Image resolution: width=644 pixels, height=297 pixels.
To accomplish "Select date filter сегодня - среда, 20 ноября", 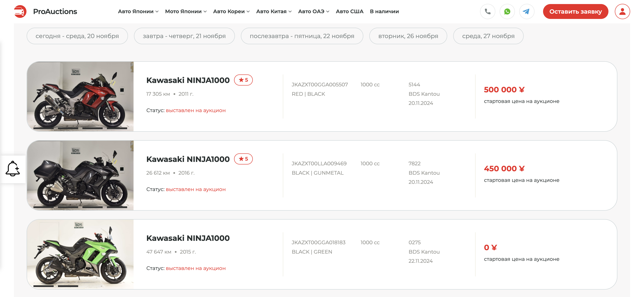I will [77, 36].
